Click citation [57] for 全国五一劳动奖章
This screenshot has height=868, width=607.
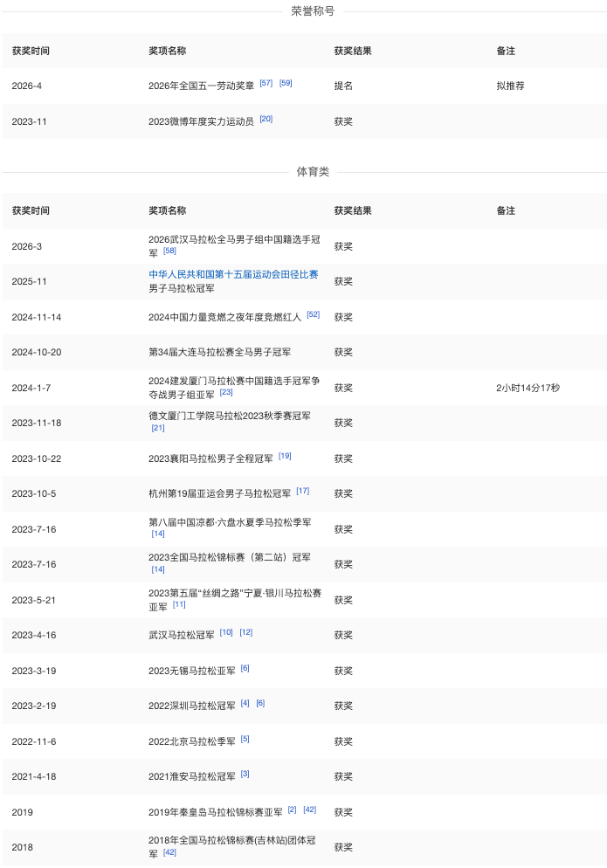(x=266, y=84)
